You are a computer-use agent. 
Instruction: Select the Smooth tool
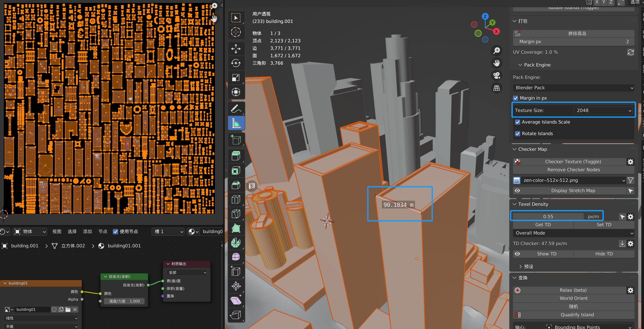pos(236,257)
